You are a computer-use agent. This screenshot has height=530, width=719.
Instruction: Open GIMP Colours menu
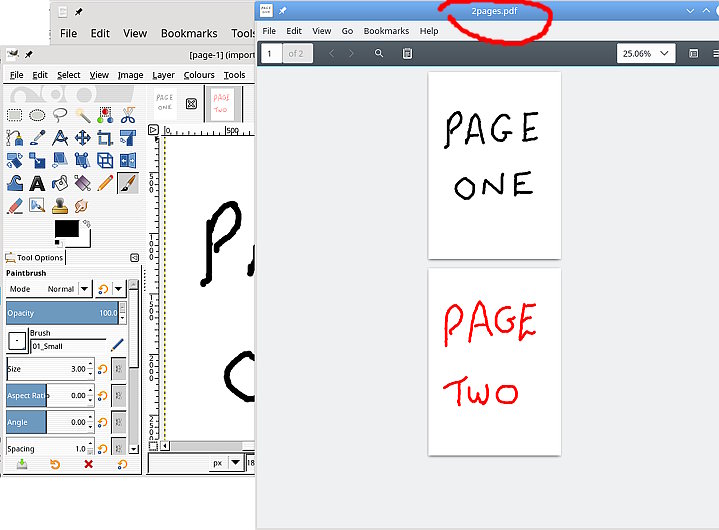(x=199, y=75)
